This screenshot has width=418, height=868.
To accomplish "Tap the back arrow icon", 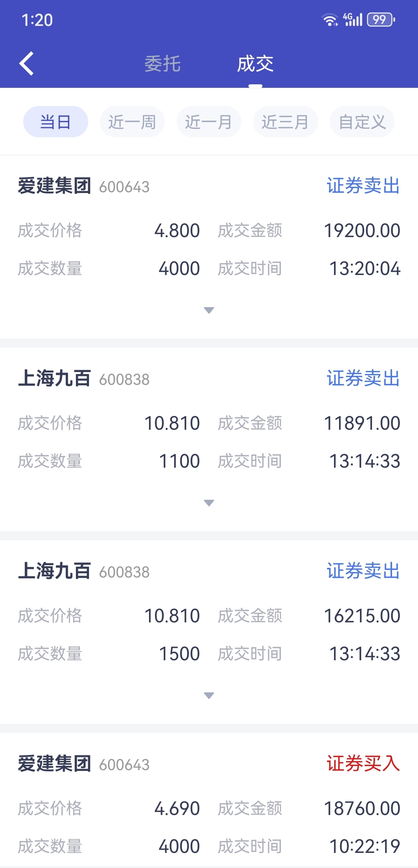I will tap(26, 63).
